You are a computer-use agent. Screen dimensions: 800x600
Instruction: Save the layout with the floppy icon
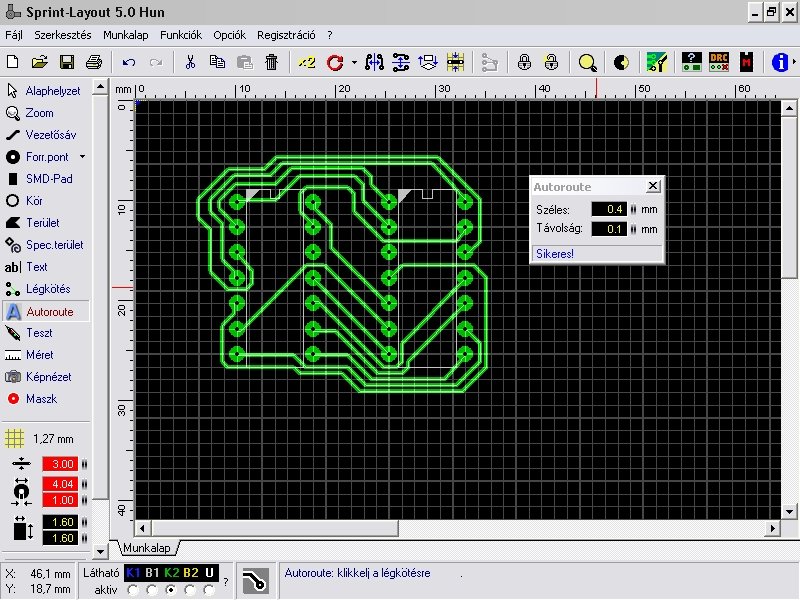click(67, 62)
